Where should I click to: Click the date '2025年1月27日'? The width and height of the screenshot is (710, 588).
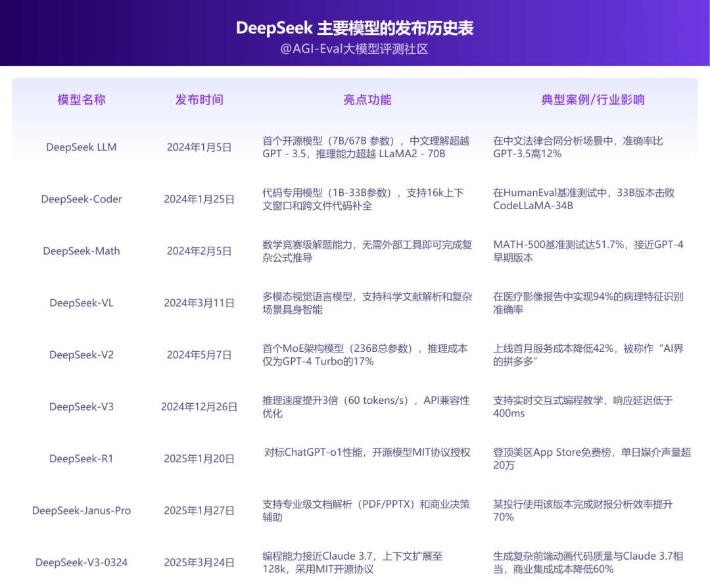(x=199, y=510)
